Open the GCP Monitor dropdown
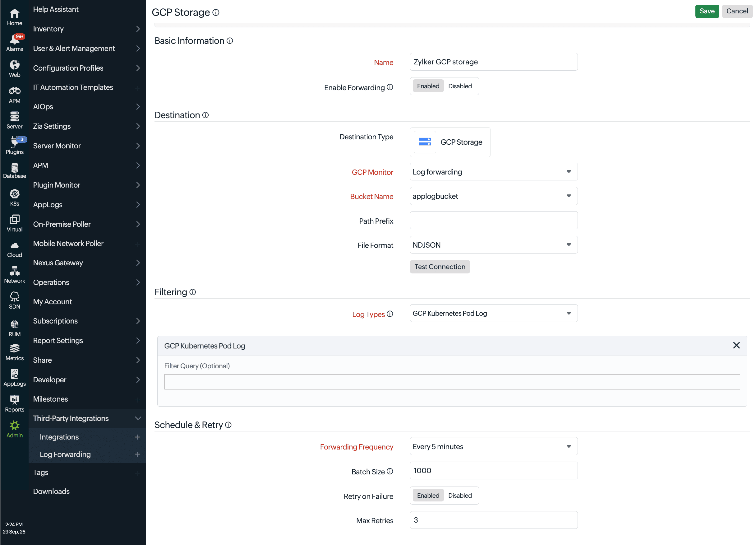 (x=493, y=172)
